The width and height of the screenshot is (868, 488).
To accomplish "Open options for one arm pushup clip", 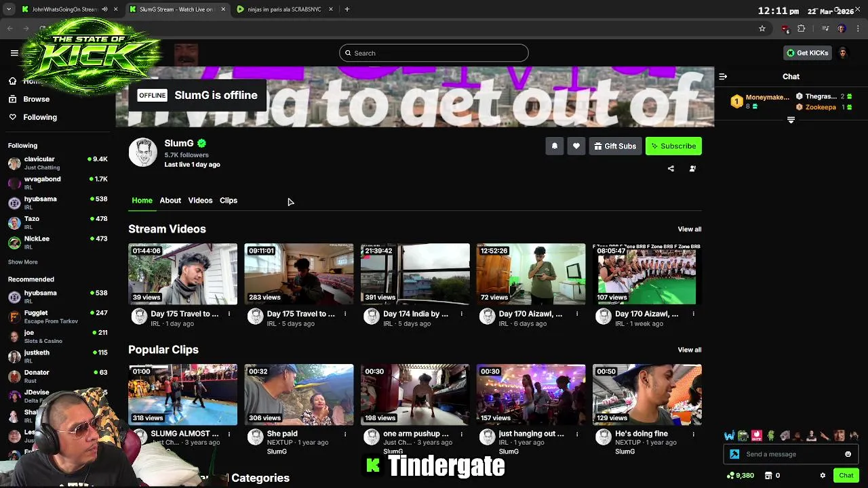I will (x=461, y=434).
